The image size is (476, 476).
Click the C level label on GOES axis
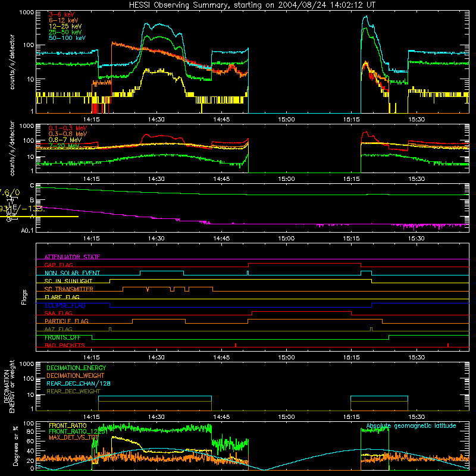[32, 185]
